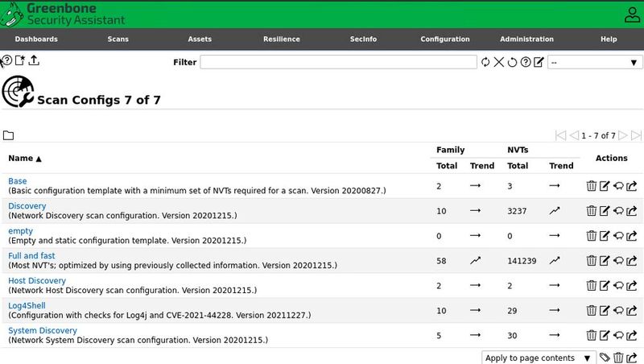Image resolution: width=644 pixels, height=364 pixels.
Task: Move Log4Shell config to trashcan
Action: click(x=592, y=311)
